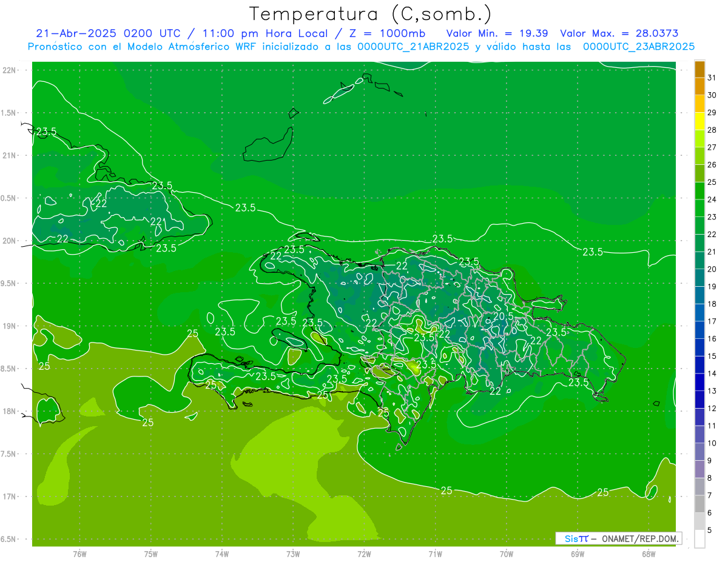728x562 pixels.
Task: Select the "21-Abr-2025 0200 UTC" timestamp text
Action: pyautogui.click(x=108, y=33)
